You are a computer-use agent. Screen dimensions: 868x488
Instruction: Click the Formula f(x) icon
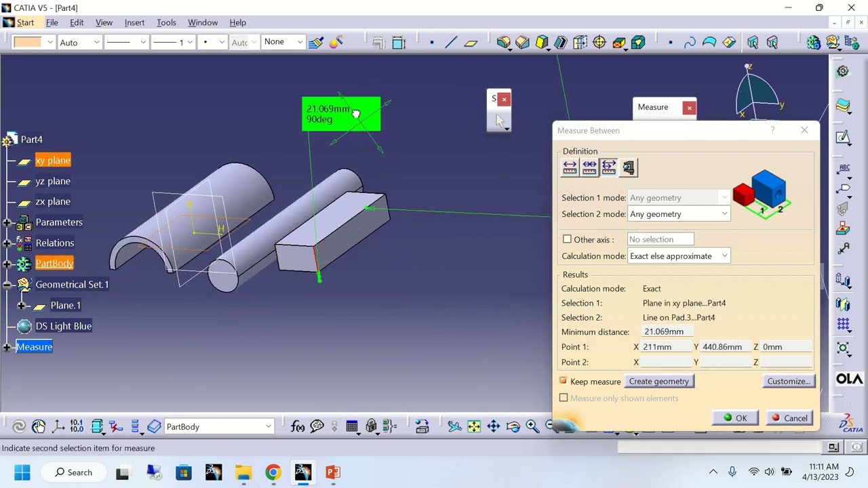[297, 426]
